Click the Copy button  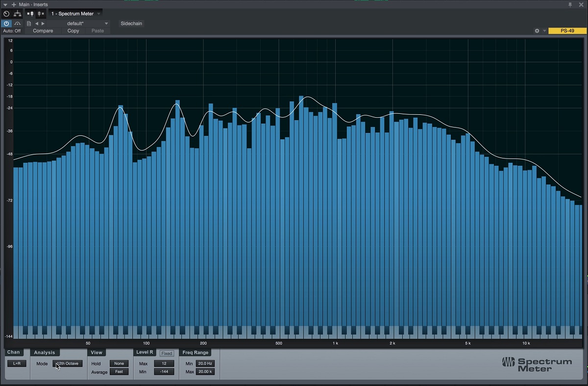(73, 31)
